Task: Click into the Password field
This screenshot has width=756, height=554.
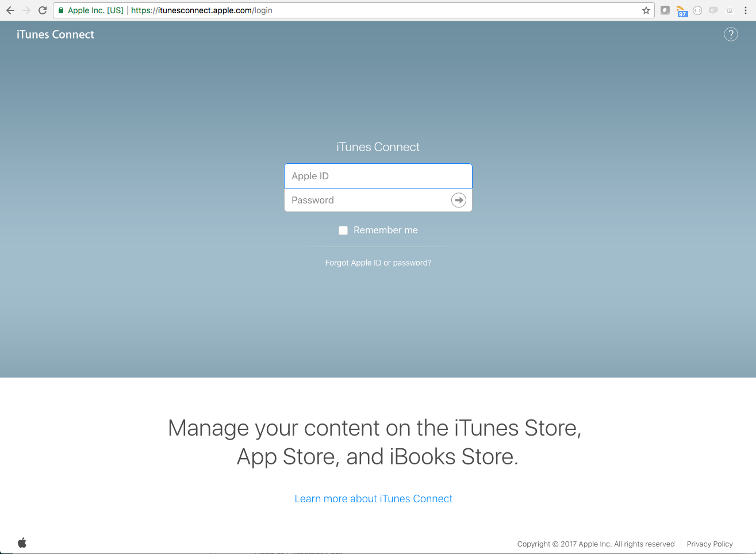Action: point(368,200)
